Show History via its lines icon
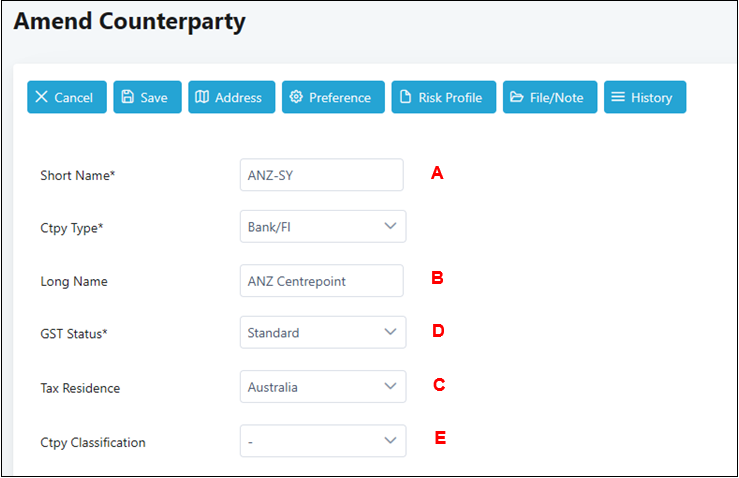 (x=618, y=97)
